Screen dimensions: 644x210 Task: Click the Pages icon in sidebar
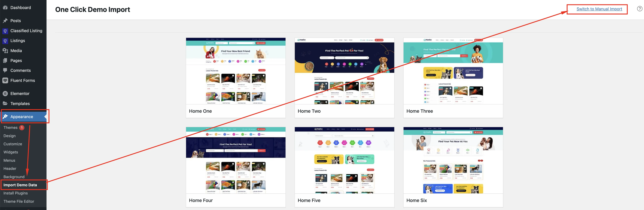tap(5, 60)
